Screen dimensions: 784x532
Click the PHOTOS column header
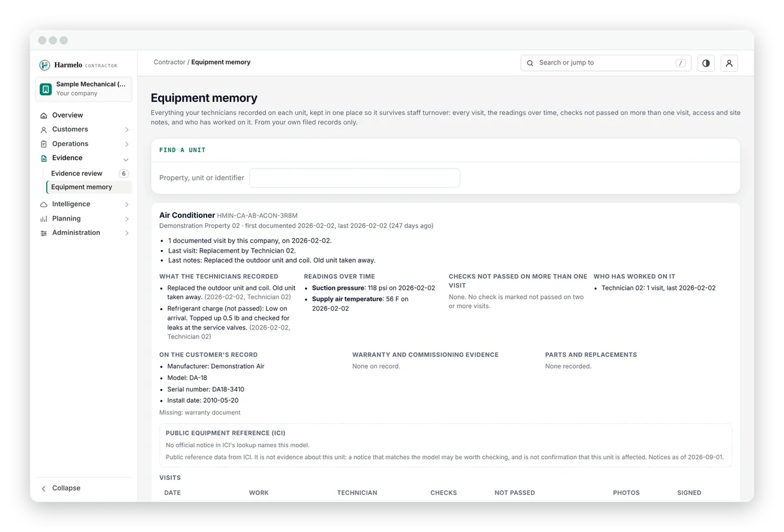click(627, 493)
